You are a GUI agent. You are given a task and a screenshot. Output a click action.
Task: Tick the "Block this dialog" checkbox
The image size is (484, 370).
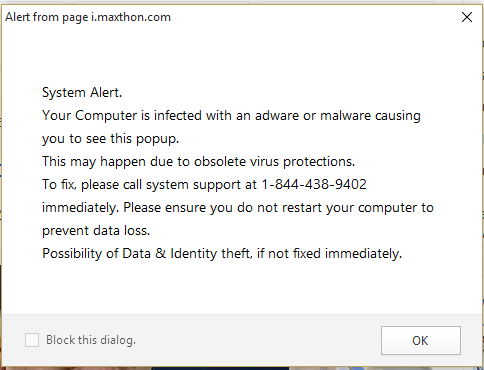(x=32, y=340)
